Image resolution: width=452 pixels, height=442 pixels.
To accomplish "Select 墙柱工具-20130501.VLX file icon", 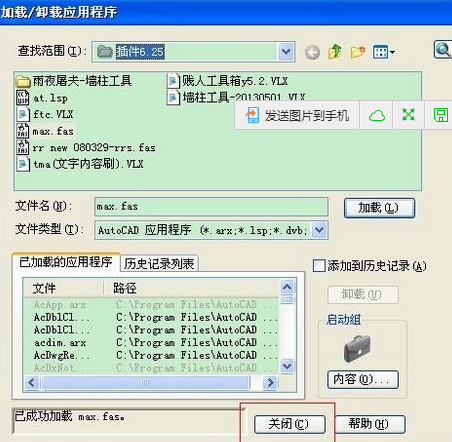I will coord(173,98).
